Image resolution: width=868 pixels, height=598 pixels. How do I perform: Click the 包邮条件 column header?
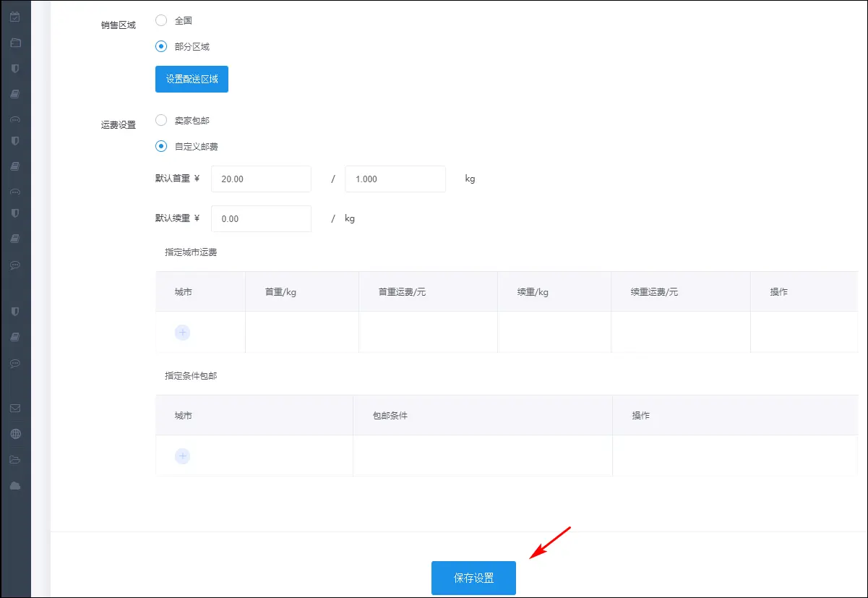pos(390,416)
